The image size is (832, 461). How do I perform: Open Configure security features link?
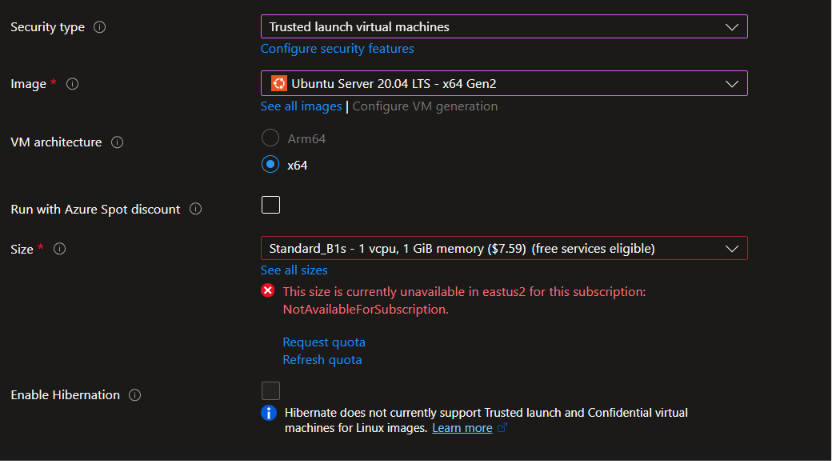point(337,49)
